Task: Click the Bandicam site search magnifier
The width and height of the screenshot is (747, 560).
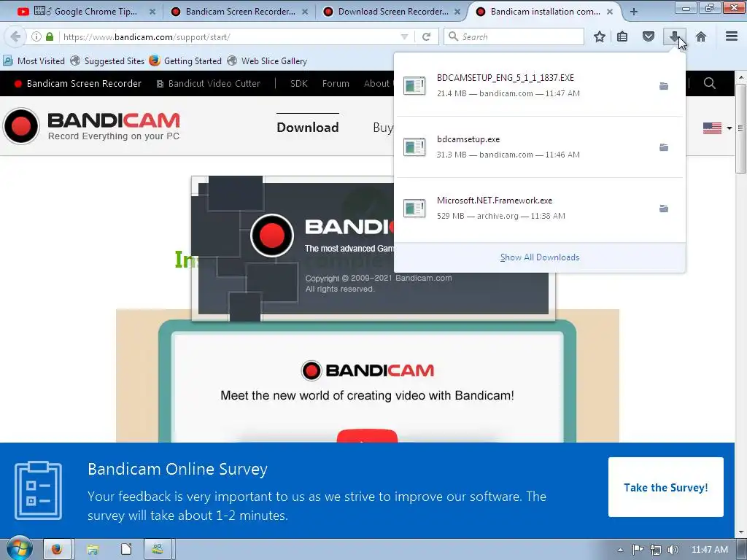Action: pyautogui.click(x=709, y=83)
